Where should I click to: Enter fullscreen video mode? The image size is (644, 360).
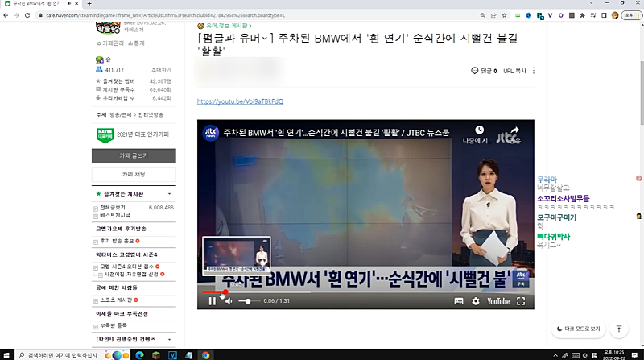[522, 300]
